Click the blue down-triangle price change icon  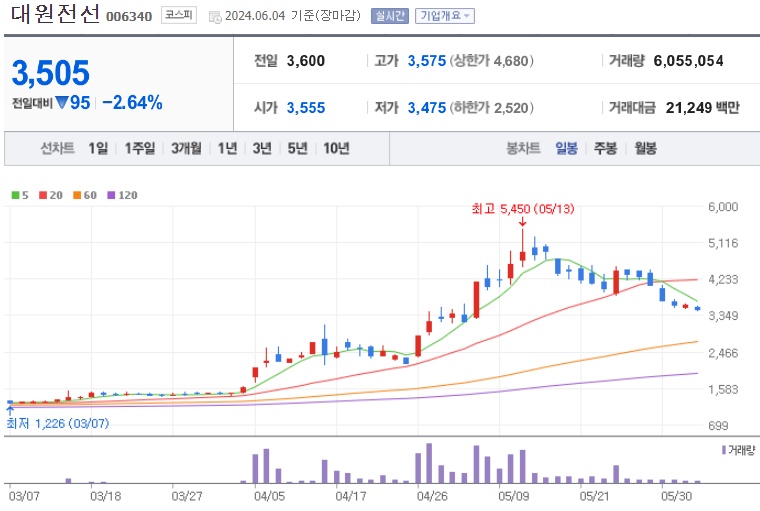62,102
